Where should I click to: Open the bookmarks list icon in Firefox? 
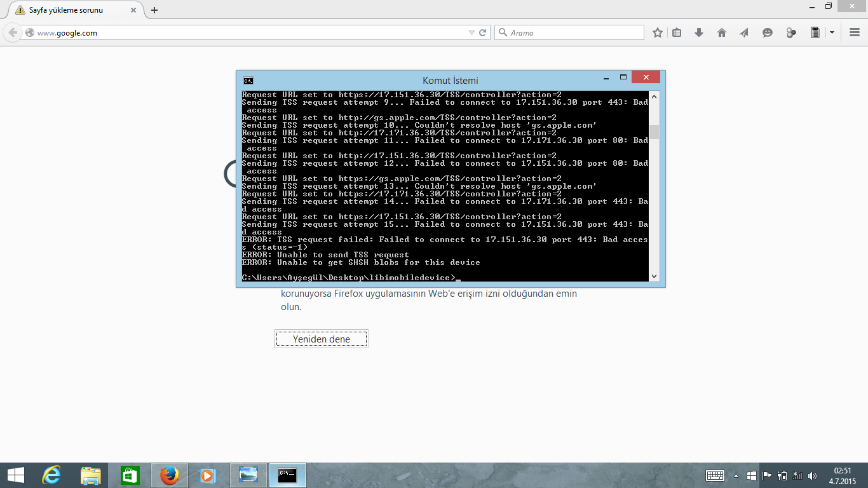(x=677, y=32)
